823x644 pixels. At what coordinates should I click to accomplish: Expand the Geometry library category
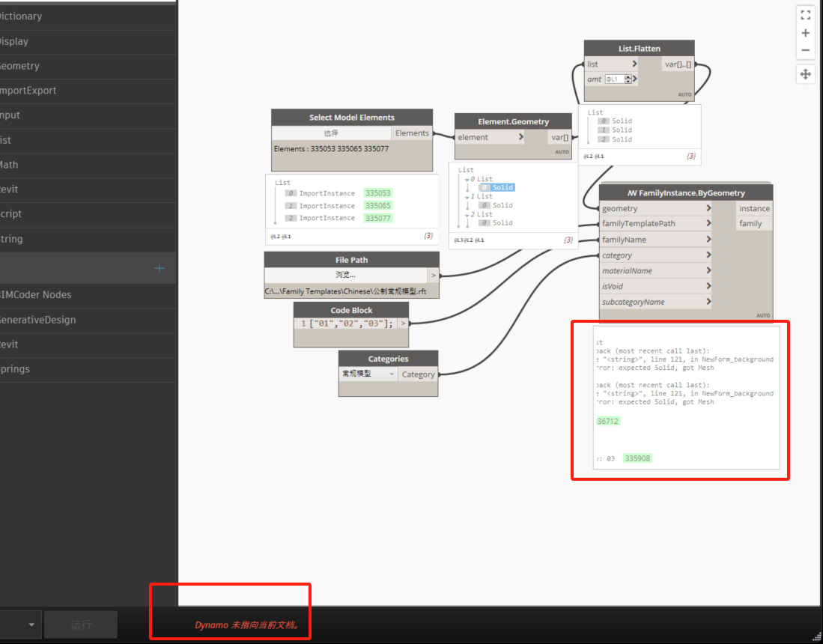tap(19, 66)
